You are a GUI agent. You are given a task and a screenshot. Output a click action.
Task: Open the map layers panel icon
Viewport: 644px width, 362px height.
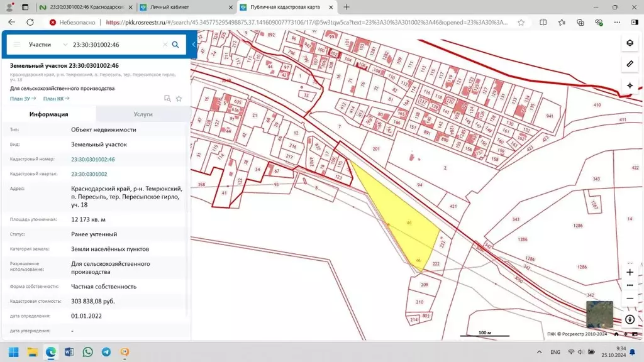pyautogui.click(x=630, y=43)
